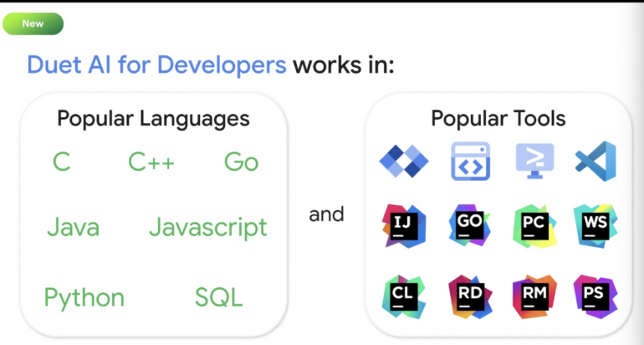Click the C++ language text
The width and height of the screenshot is (644, 345).
[151, 162]
